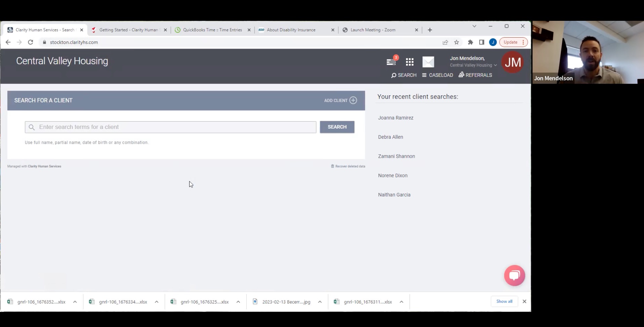This screenshot has width=644, height=327.
Task: Expand the Central Valley Housing agency dropdown
Action: 473,65
